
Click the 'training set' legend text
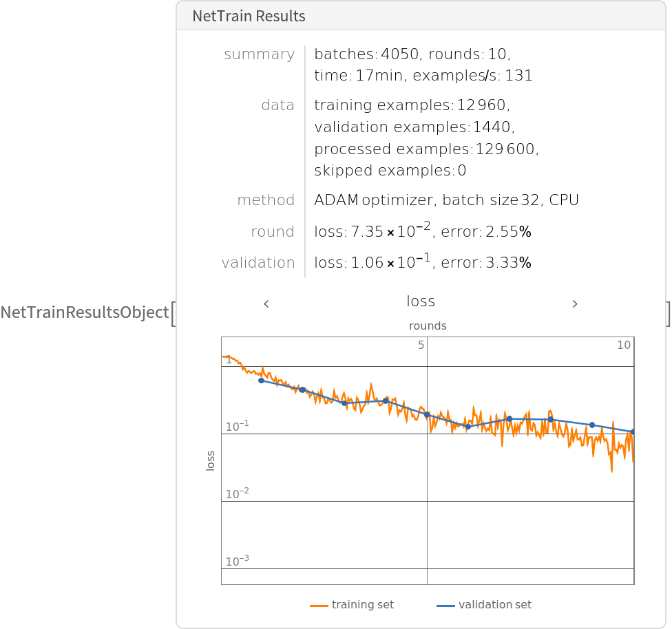click(x=363, y=605)
